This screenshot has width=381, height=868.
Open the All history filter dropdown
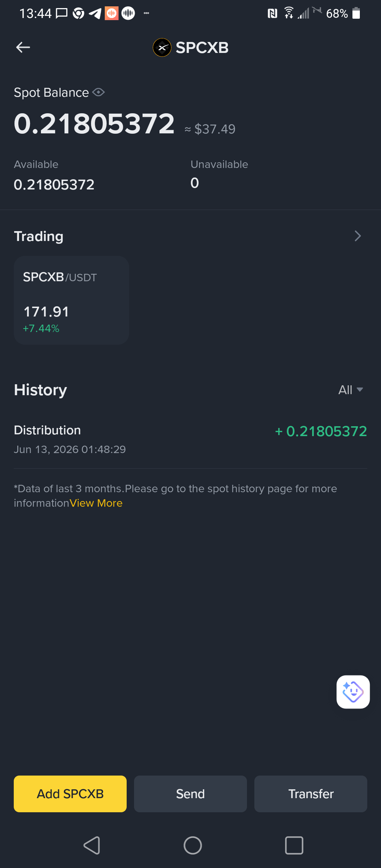click(351, 390)
